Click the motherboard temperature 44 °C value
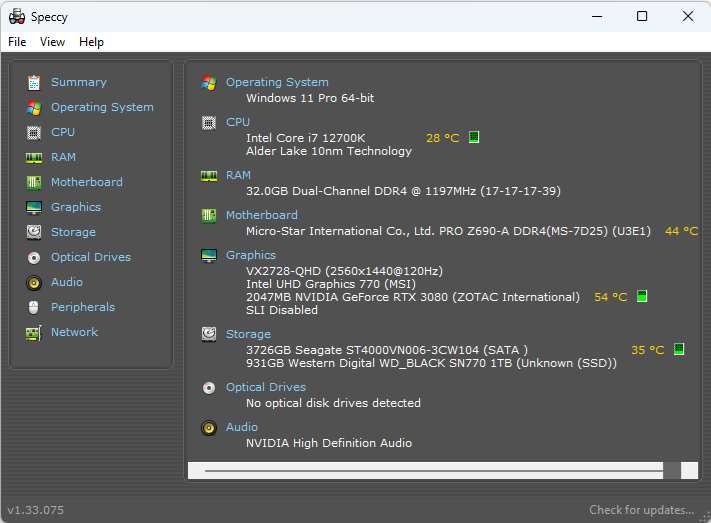Screen dimensions: 711x523 682,231
